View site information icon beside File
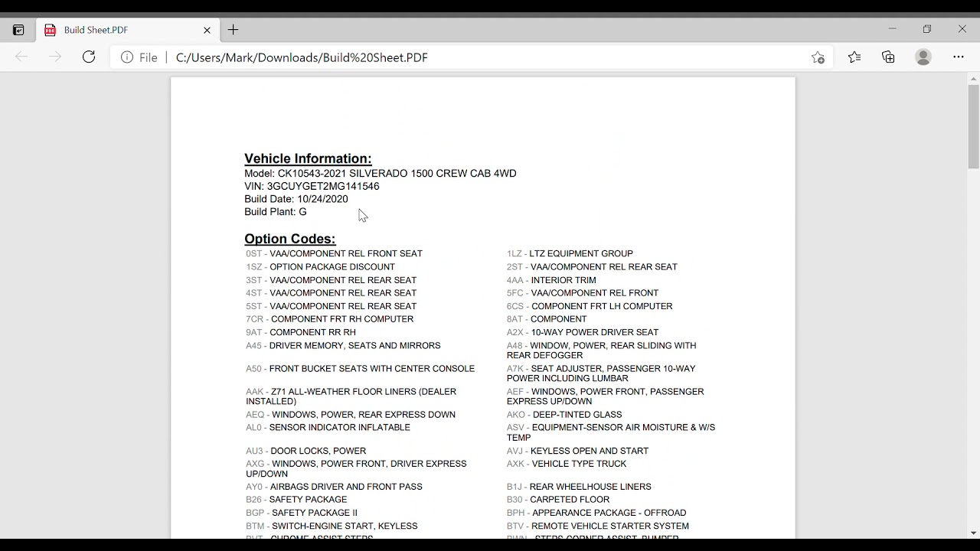980x551 pixels. pyautogui.click(x=127, y=57)
